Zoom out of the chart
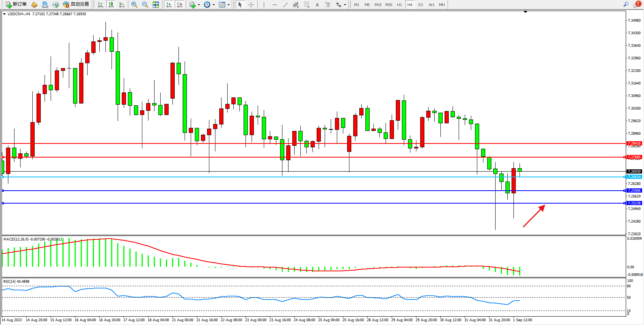 point(145,5)
